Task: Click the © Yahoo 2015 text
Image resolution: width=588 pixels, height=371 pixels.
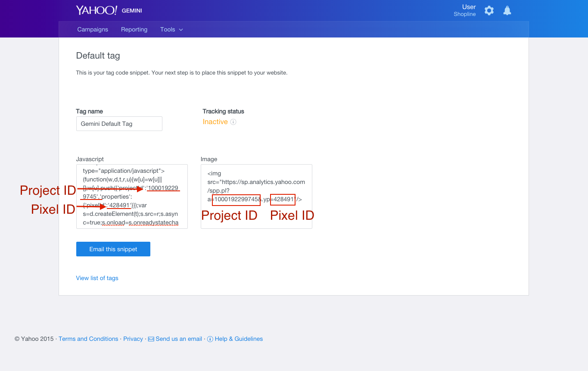Action: pos(34,339)
